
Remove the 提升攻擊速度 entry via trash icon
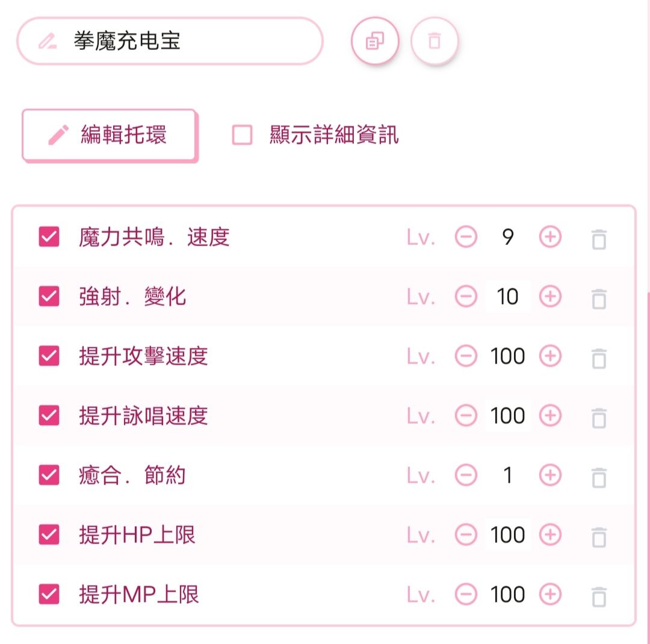tap(598, 358)
